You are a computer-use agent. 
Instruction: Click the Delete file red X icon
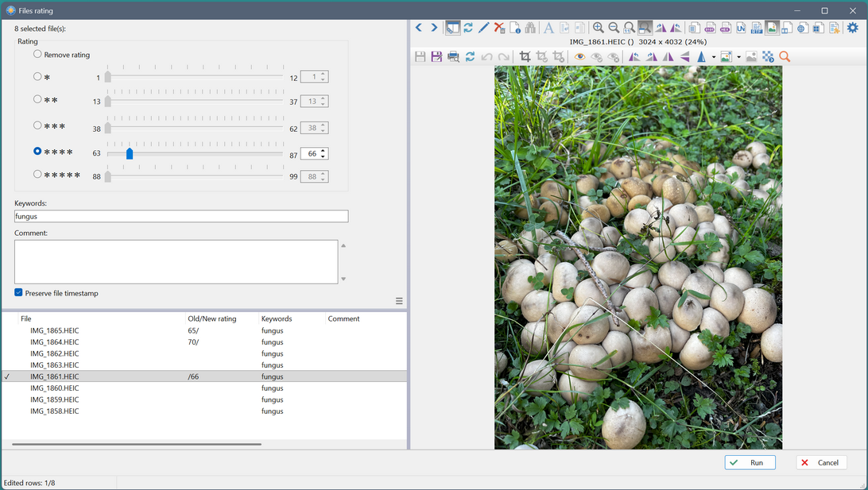click(499, 28)
